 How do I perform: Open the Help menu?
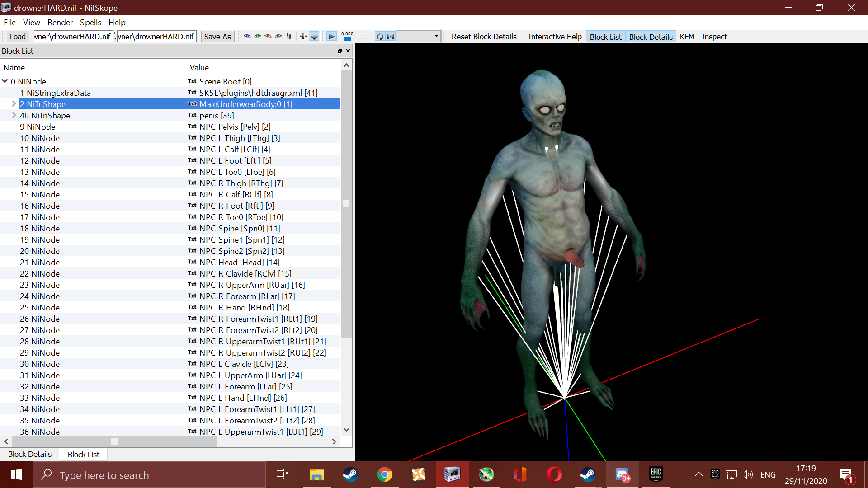[117, 22]
